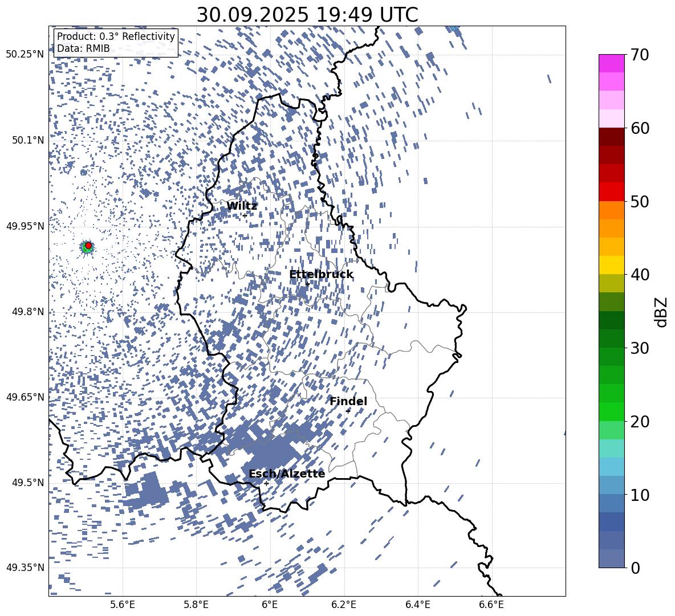Click the 6.2°E longitude label
The width and height of the screenshot is (675, 616).
344,605
